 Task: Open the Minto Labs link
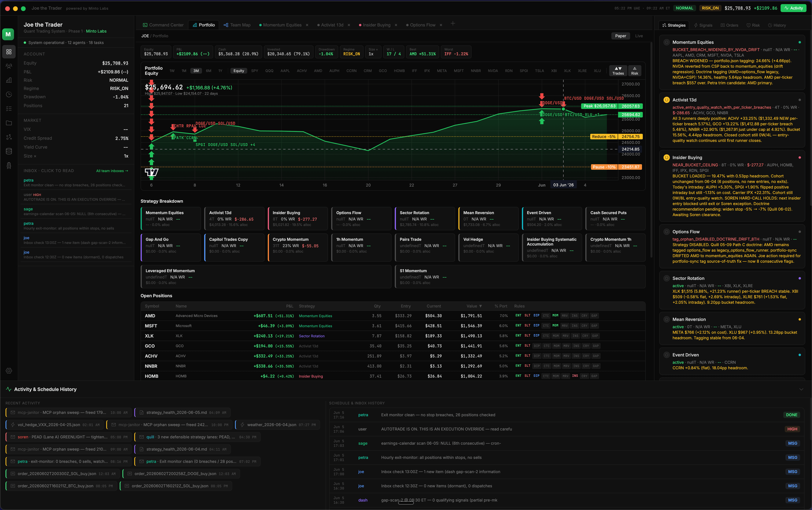(x=96, y=31)
